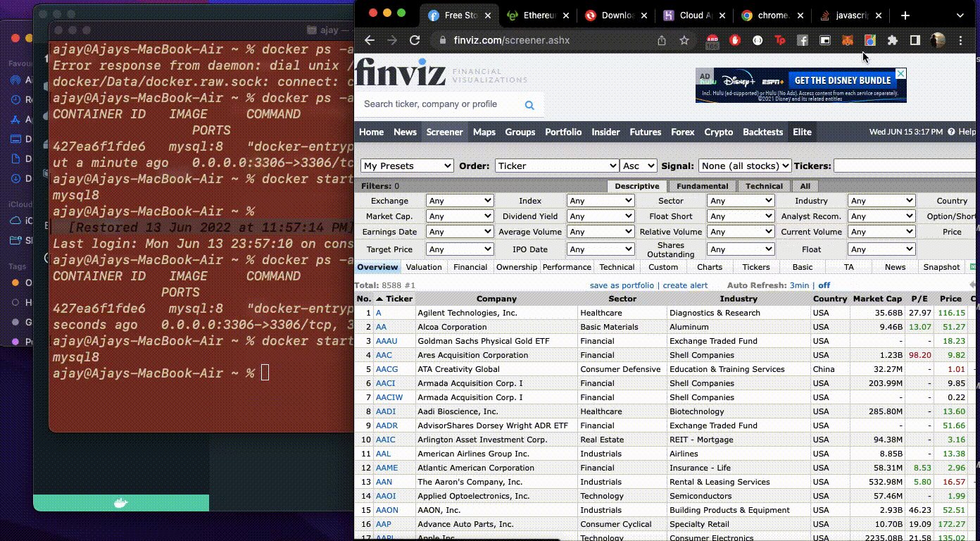Open iCloud Drive in Finder sidebar
The width and height of the screenshot is (980, 541).
click(15, 220)
